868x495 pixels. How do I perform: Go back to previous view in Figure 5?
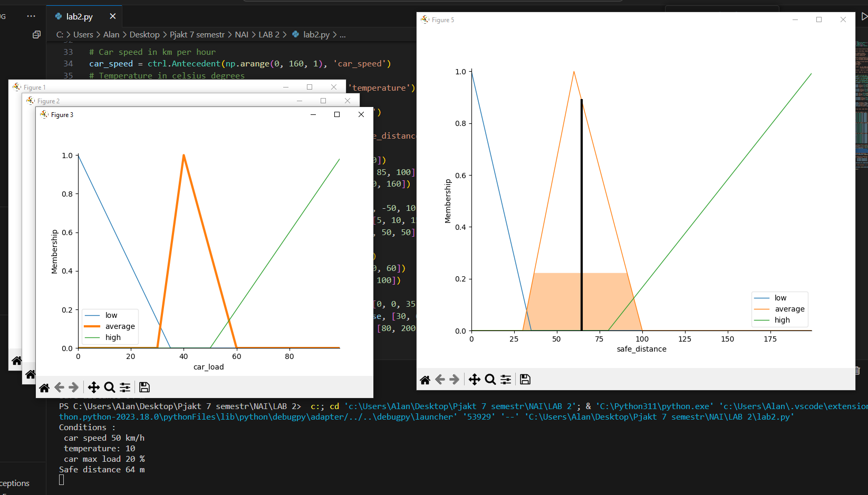[440, 379]
